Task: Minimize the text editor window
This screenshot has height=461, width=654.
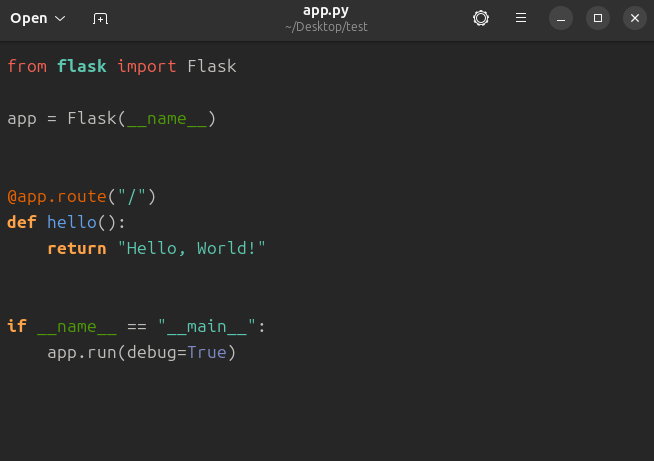Action: [561, 18]
